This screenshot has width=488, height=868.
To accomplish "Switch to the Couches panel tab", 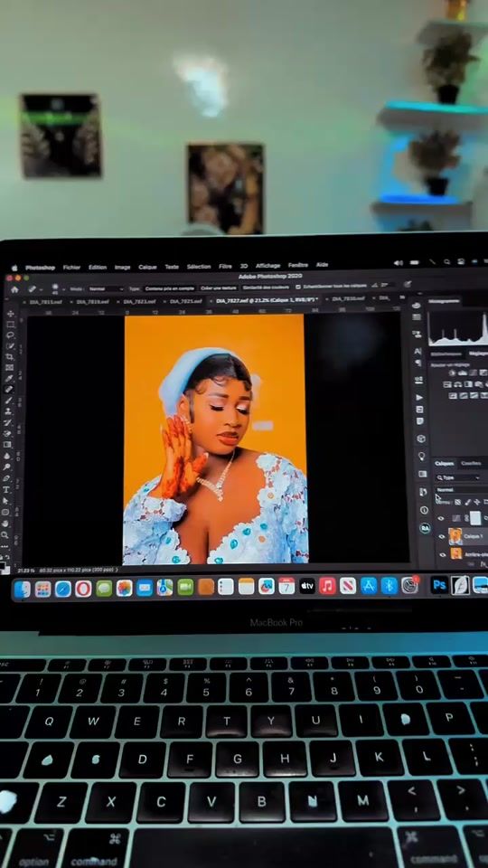I will point(471,463).
